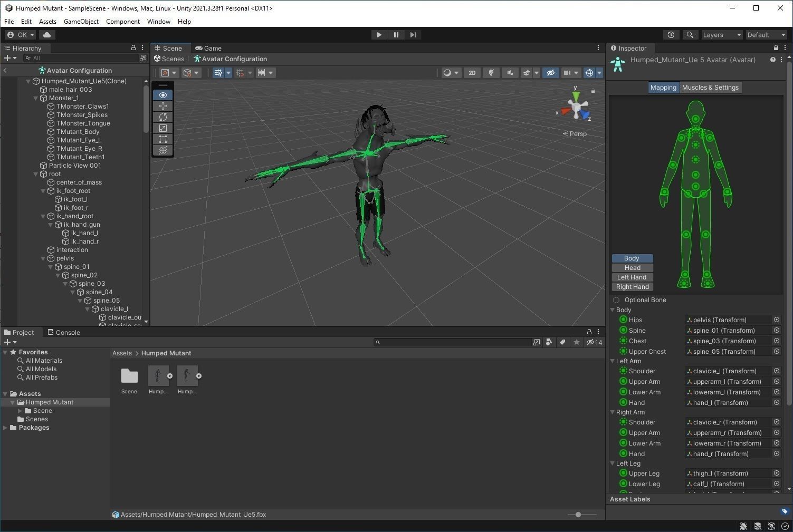Viewport: 793px width, 532px height.
Task: Click Favorites star filter icon in Project
Action: [576, 342]
